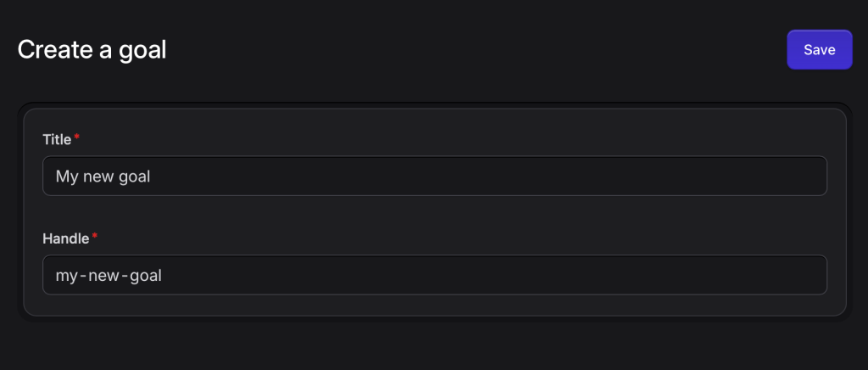This screenshot has width=868, height=370.
Task: Save the new goal
Action: (x=819, y=50)
